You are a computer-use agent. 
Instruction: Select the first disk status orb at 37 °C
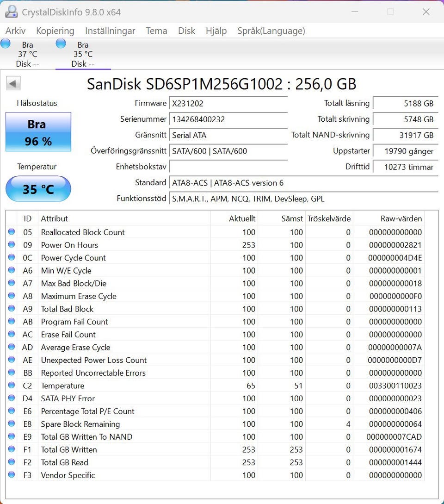(x=6, y=43)
